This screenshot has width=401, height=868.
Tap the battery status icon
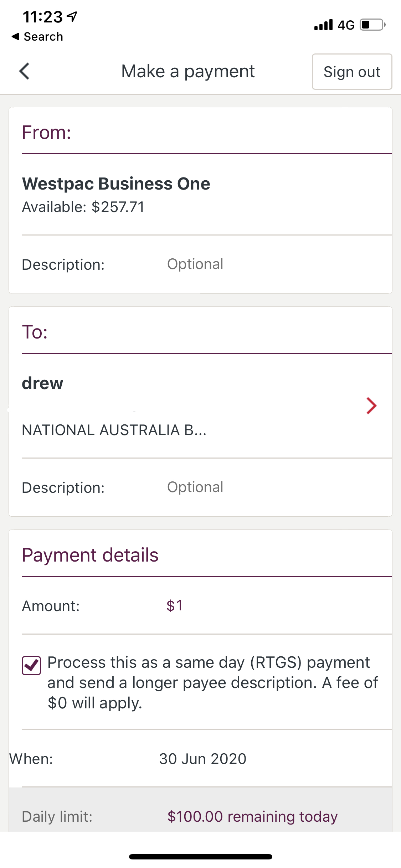(x=372, y=25)
